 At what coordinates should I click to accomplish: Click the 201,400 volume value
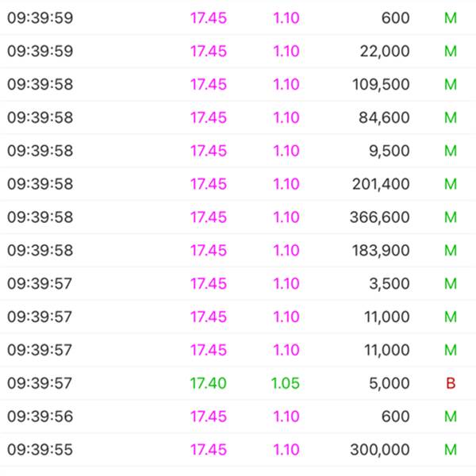coord(382,184)
